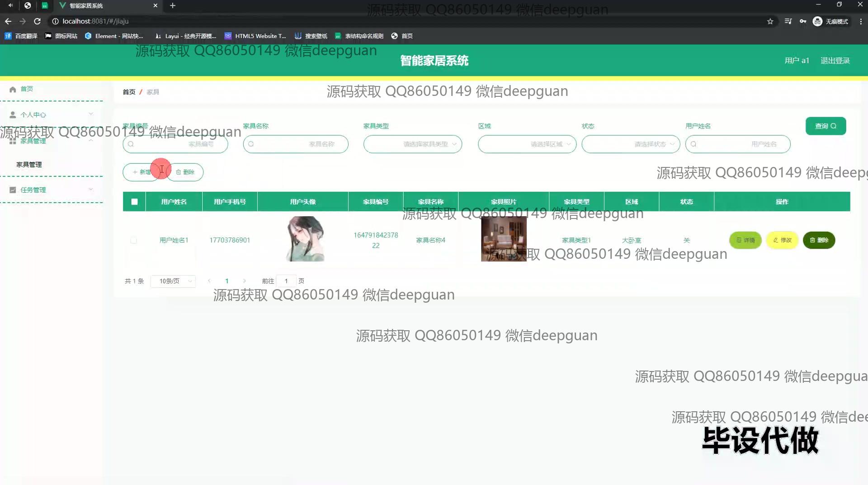Screen dimensions: 868x485
Task: Click the 退出登录 logout link
Action: [x=835, y=61]
